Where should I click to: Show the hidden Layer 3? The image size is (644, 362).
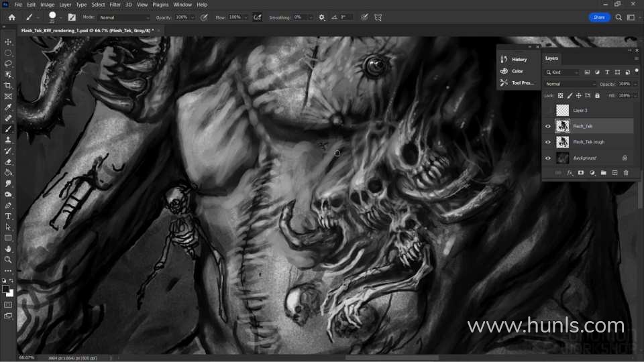(548, 110)
